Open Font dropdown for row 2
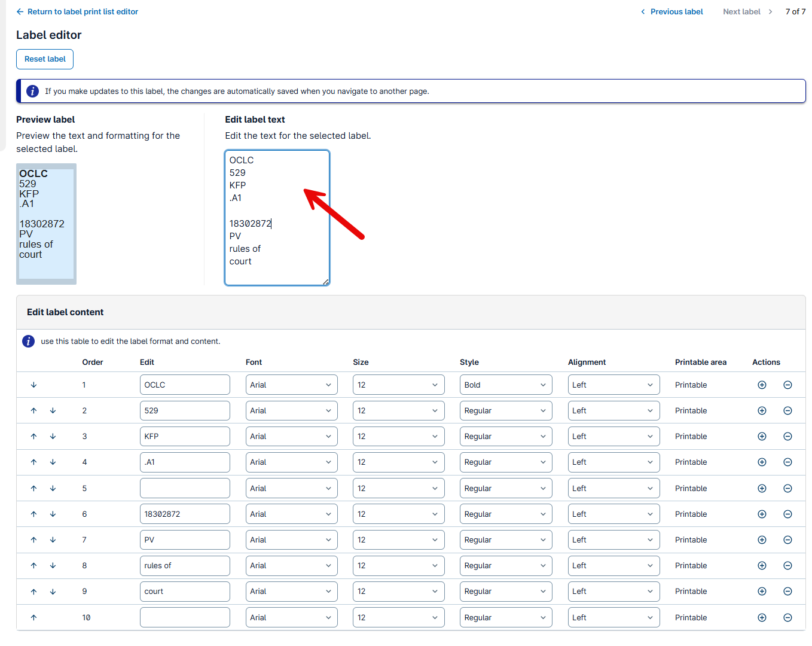812x646 pixels. click(291, 411)
